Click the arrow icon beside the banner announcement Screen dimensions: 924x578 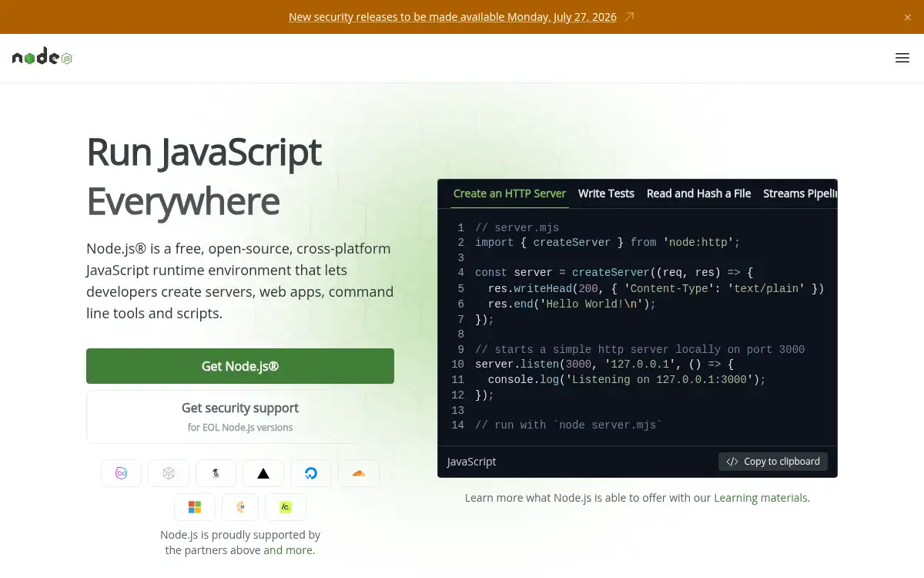[629, 17]
